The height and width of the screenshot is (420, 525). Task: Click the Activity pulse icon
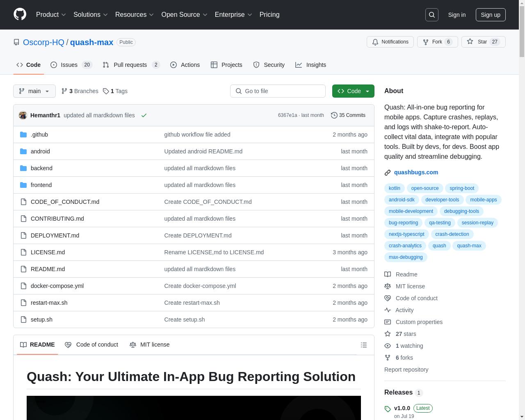[388, 310]
